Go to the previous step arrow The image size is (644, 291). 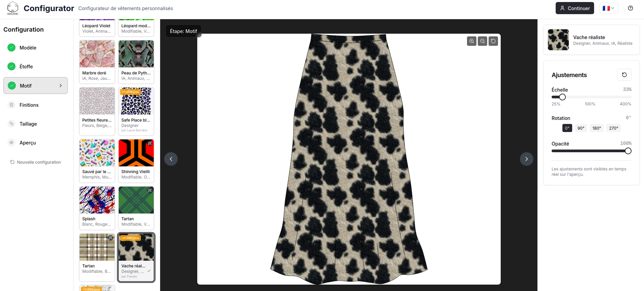point(171,159)
